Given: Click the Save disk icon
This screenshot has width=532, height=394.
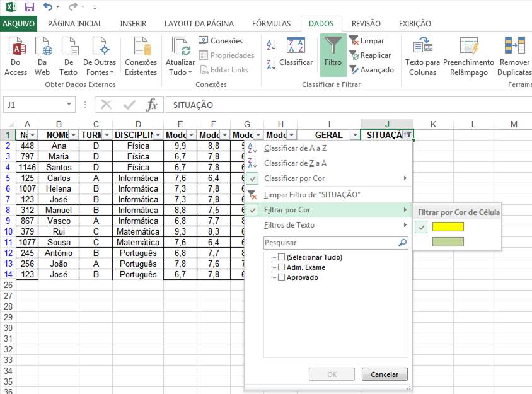Looking at the screenshot, I should (x=30, y=6).
